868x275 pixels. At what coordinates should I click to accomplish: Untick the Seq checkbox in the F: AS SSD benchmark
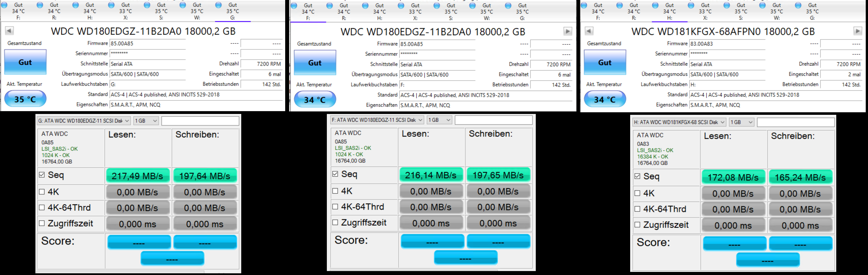pos(335,174)
